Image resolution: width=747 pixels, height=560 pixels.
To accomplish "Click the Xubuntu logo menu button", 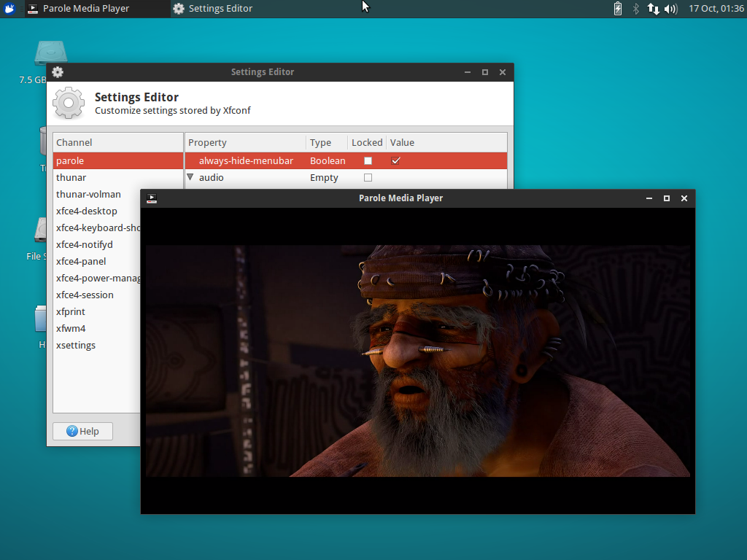I will (x=8, y=9).
